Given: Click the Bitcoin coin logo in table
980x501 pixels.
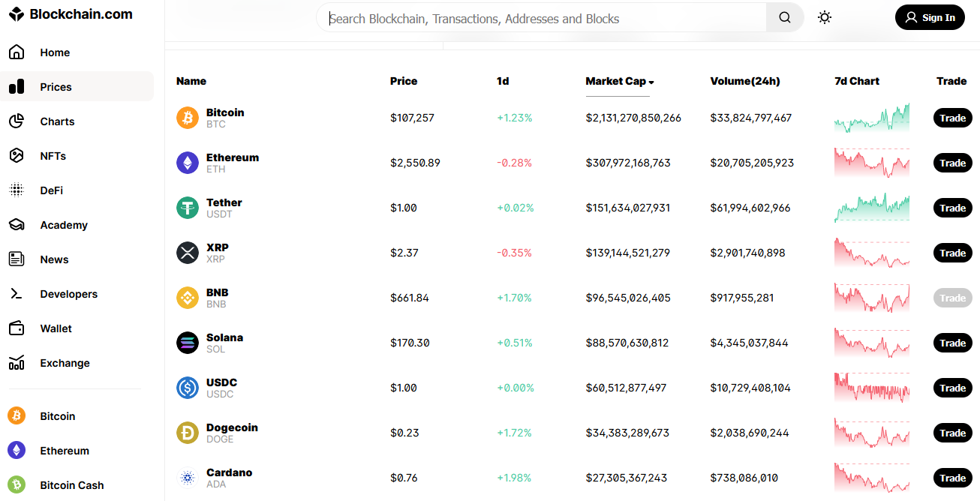Looking at the screenshot, I should 188,118.
